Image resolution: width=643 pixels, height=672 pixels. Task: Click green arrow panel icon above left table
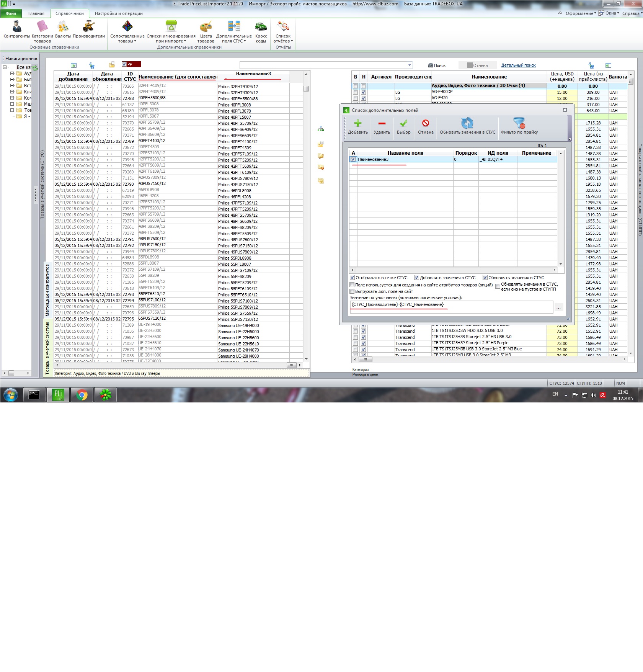[x=74, y=65]
